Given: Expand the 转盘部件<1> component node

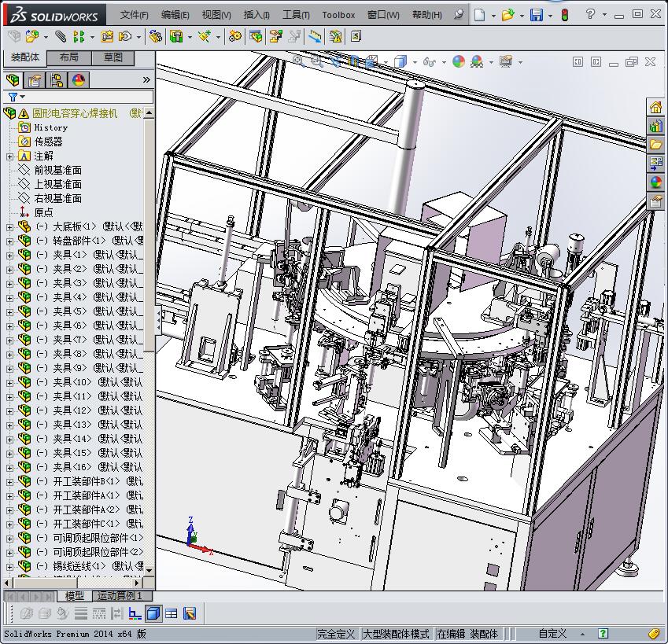Looking at the screenshot, I should coord(9,241).
